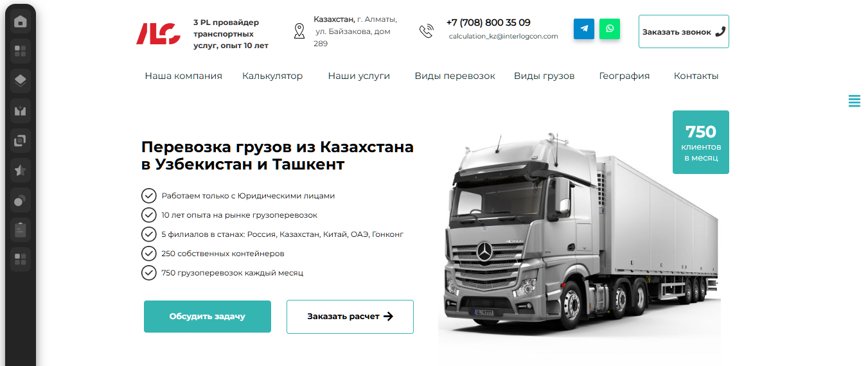Open the calculation_kz email link
Image resolution: width=868 pixels, height=366 pixels.
[x=504, y=37]
